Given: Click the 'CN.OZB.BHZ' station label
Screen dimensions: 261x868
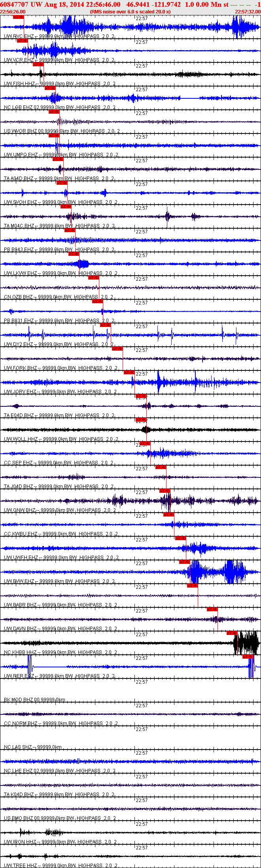Looking at the screenshot, I should [x=19, y=297].
